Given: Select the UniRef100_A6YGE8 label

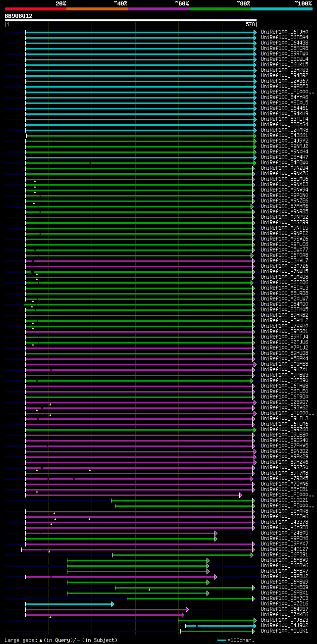Looking at the screenshot, I should (x=284, y=527).
